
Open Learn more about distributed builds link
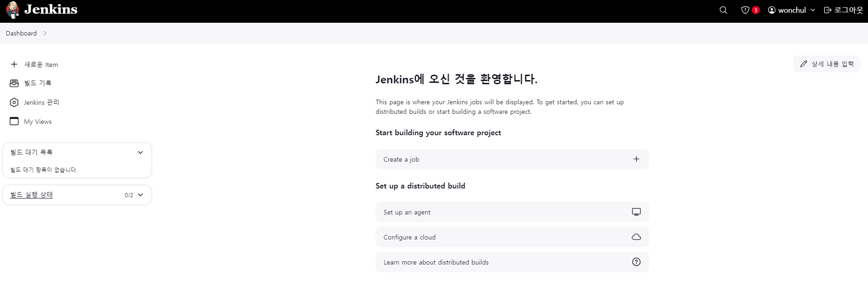click(512, 262)
